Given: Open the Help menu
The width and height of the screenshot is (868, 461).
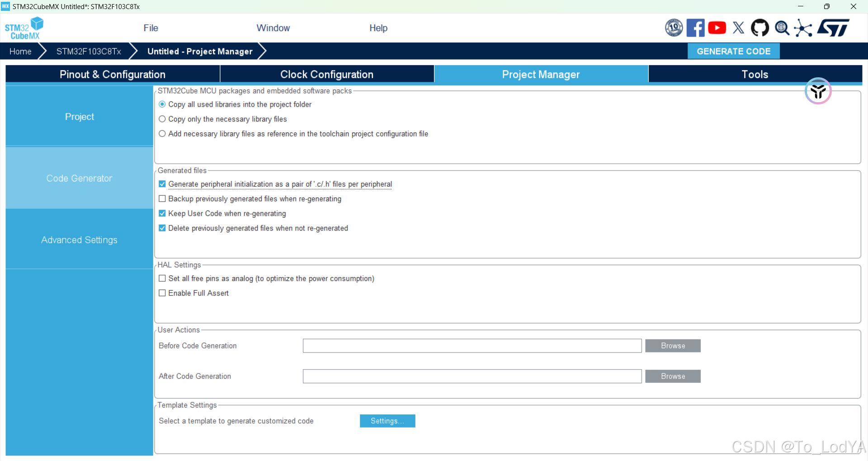Looking at the screenshot, I should pyautogui.click(x=378, y=28).
